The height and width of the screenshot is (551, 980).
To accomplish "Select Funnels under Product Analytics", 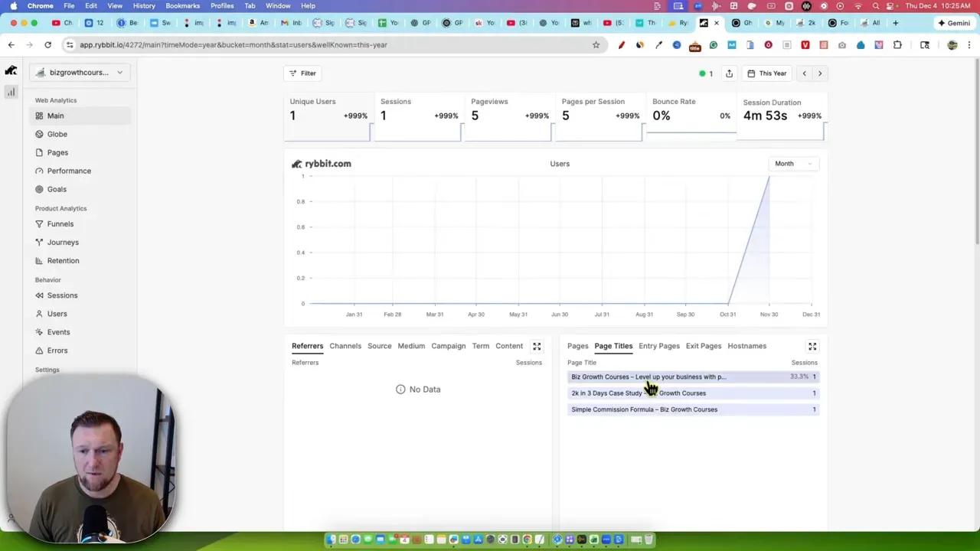I will click(60, 223).
